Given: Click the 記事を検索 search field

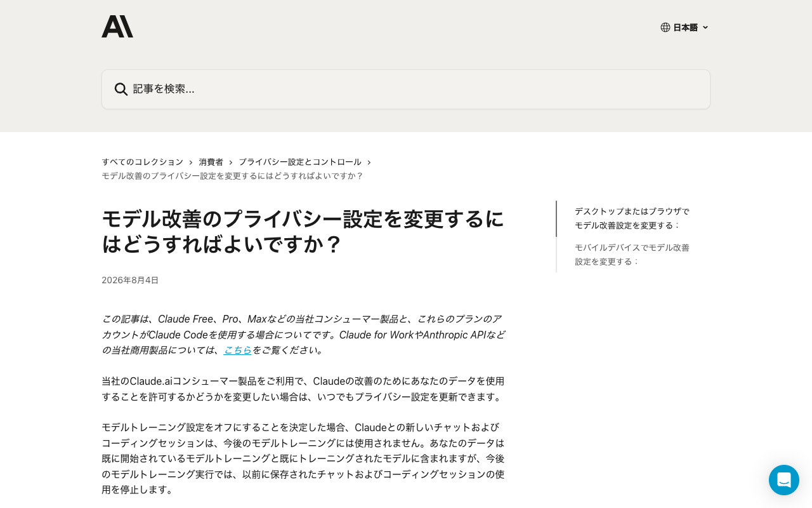Looking at the screenshot, I should 406,89.
